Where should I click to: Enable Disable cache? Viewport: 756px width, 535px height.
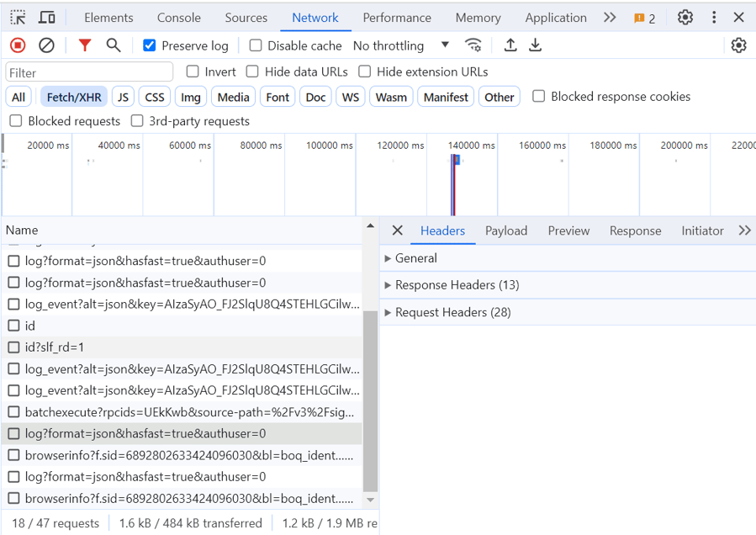coord(256,45)
